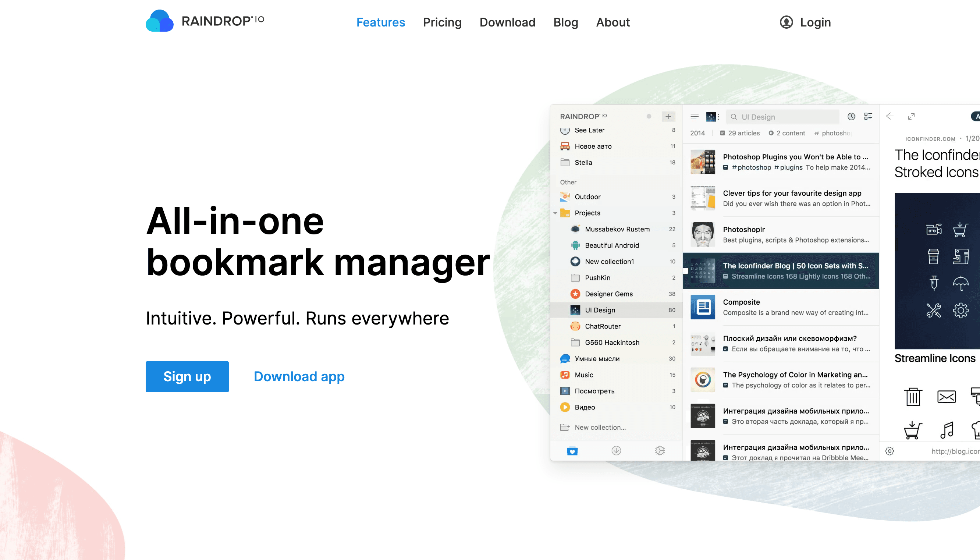The height and width of the screenshot is (560, 980).
Task: Click the envelope icon in Streamline Icons preview
Action: point(946,397)
